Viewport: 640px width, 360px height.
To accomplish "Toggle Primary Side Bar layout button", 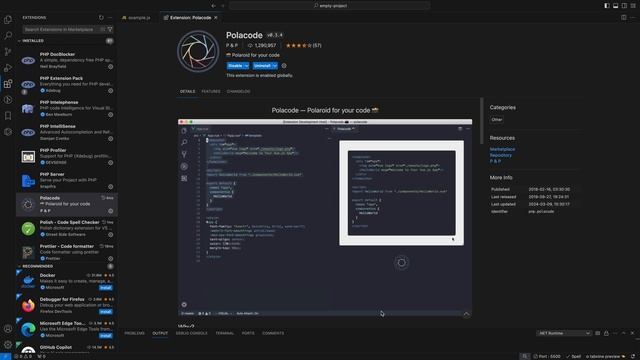I will (x=607, y=6).
